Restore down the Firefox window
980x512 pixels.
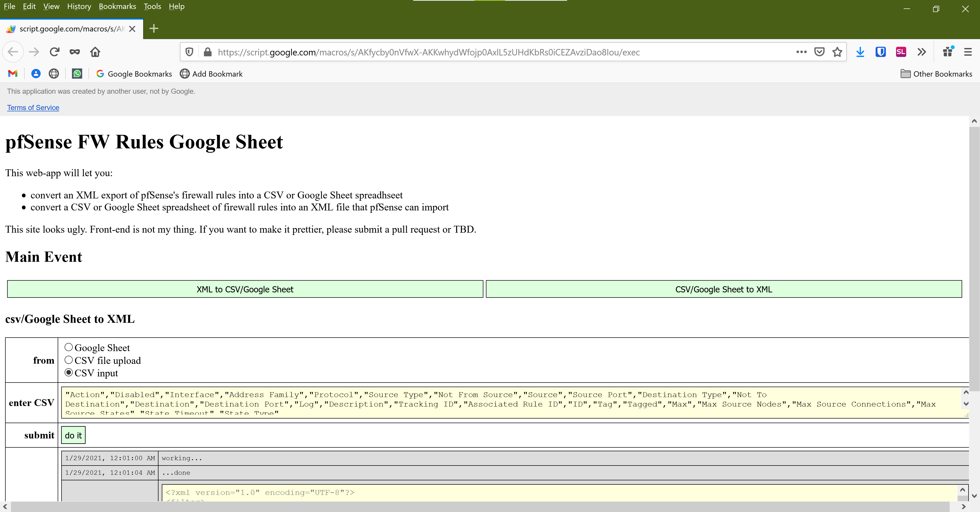pos(936,9)
